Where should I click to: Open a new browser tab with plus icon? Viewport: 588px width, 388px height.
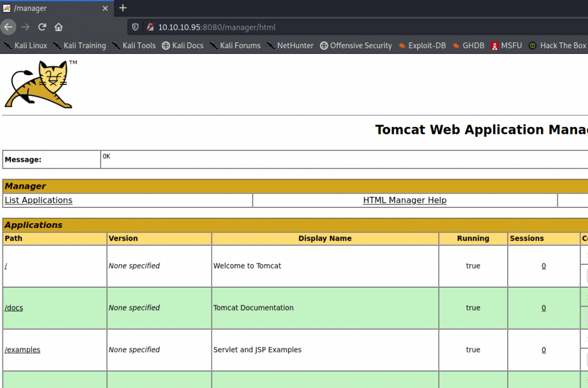click(123, 8)
